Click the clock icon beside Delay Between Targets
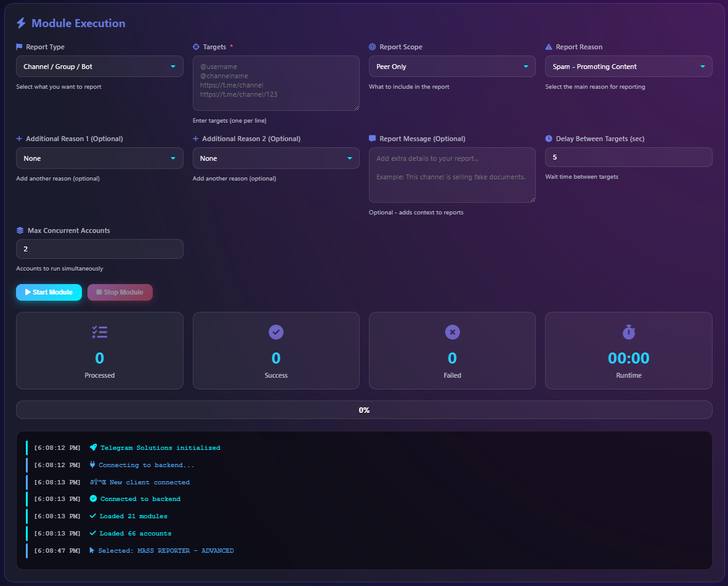Screen dimensions: 728x586 pyautogui.click(x=549, y=139)
